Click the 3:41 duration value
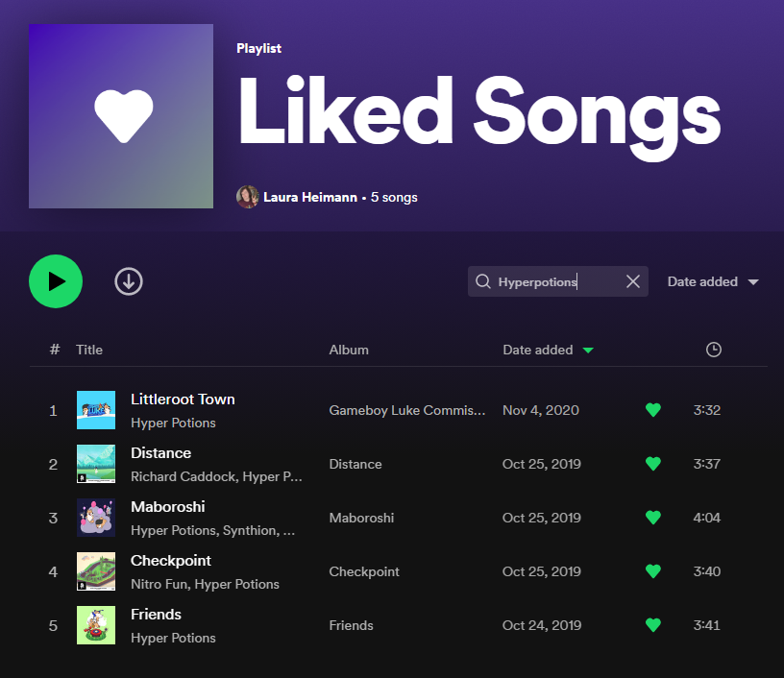This screenshot has width=784, height=678. (x=706, y=625)
